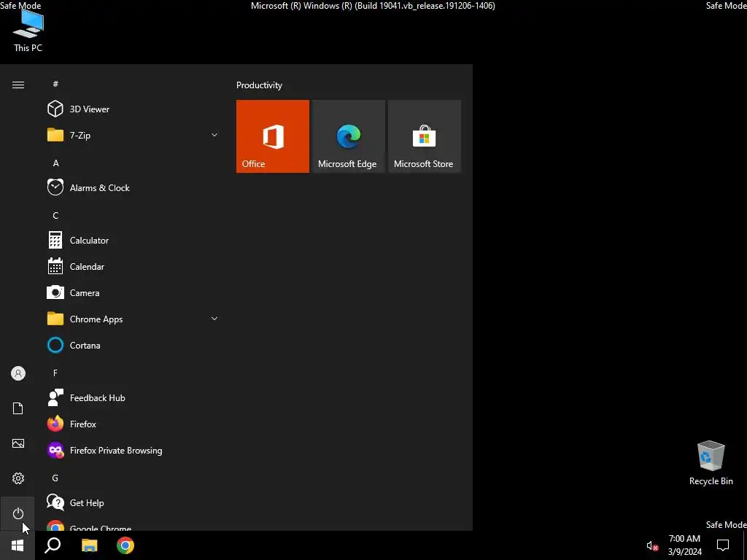The image size is (747, 560).
Task: Expand the Start menu hamburger navigation
Action: (x=18, y=85)
